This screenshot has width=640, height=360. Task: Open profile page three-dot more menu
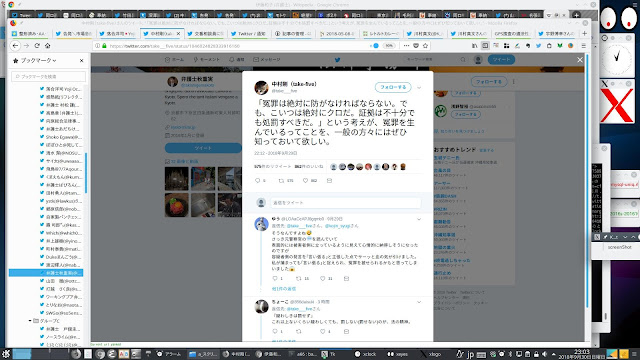[513, 82]
